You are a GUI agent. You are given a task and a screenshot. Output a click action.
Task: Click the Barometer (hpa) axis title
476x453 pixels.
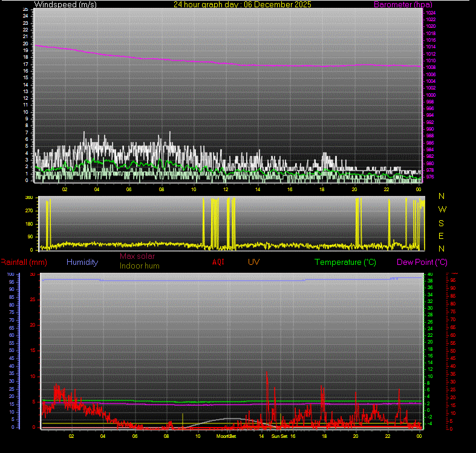click(403, 4)
